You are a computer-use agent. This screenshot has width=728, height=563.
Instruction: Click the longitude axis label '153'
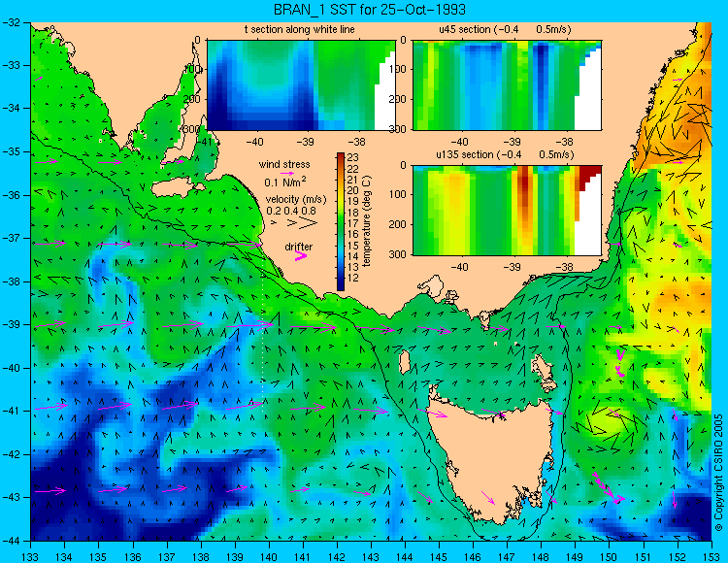click(x=711, y=556)
